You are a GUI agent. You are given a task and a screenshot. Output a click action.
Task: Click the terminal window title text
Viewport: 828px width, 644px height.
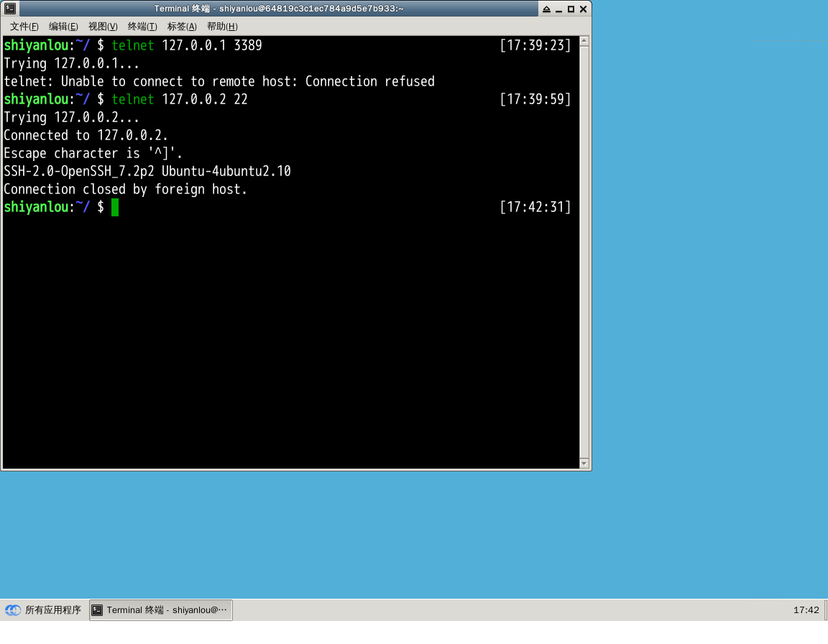pos(279,9)
